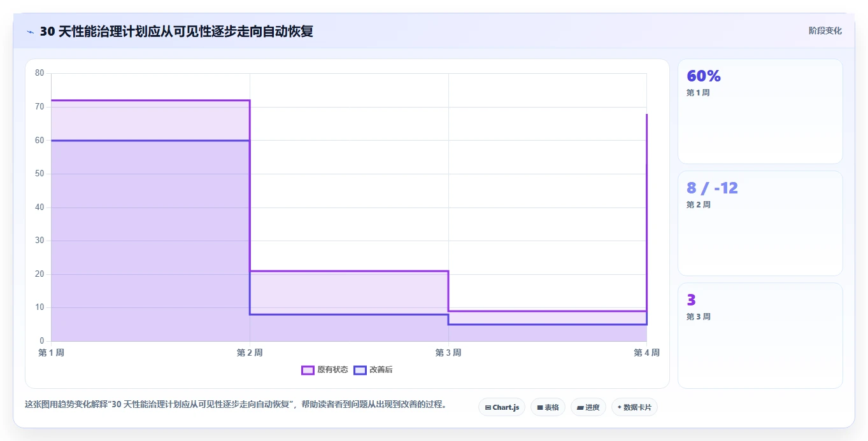
Task: Click the 40 y-axis tick label
Action: click(x=39, y=207)
